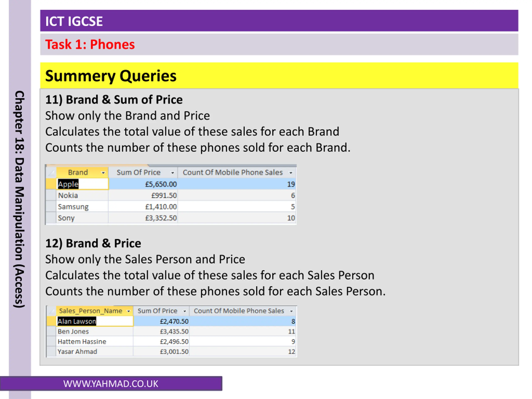Viewport: 532px width, 399px height.
Task: Select the Sony row selector
Action: coord(51,218)
